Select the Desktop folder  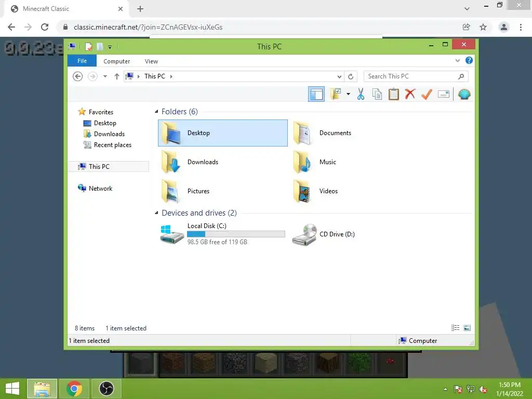click(x=223, y=133)
